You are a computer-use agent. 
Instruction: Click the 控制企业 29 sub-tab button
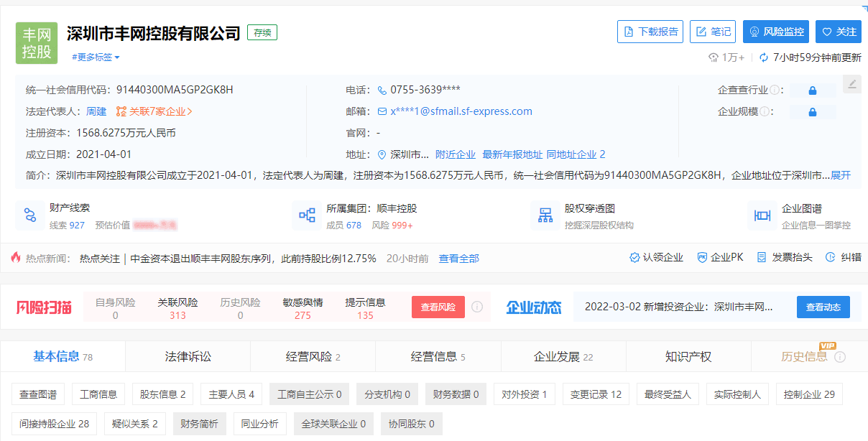click(810, 394)
